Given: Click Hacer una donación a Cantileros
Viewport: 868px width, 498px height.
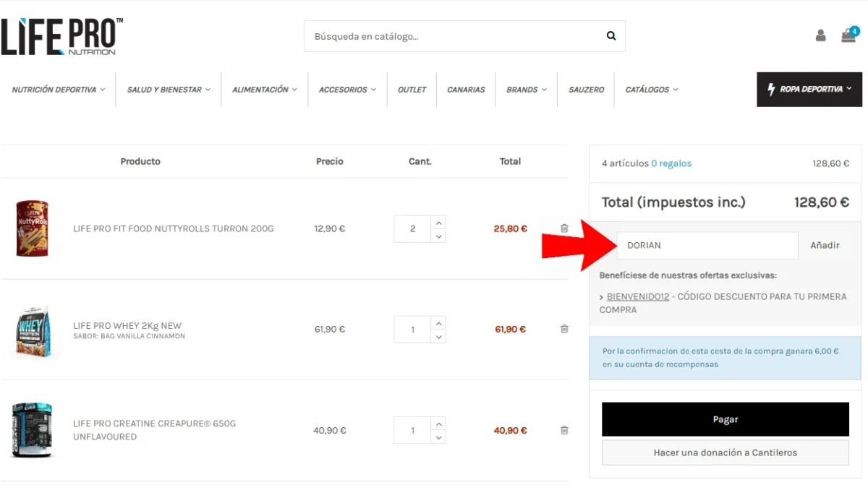Looking at the screenshot, I should (726, 452).
